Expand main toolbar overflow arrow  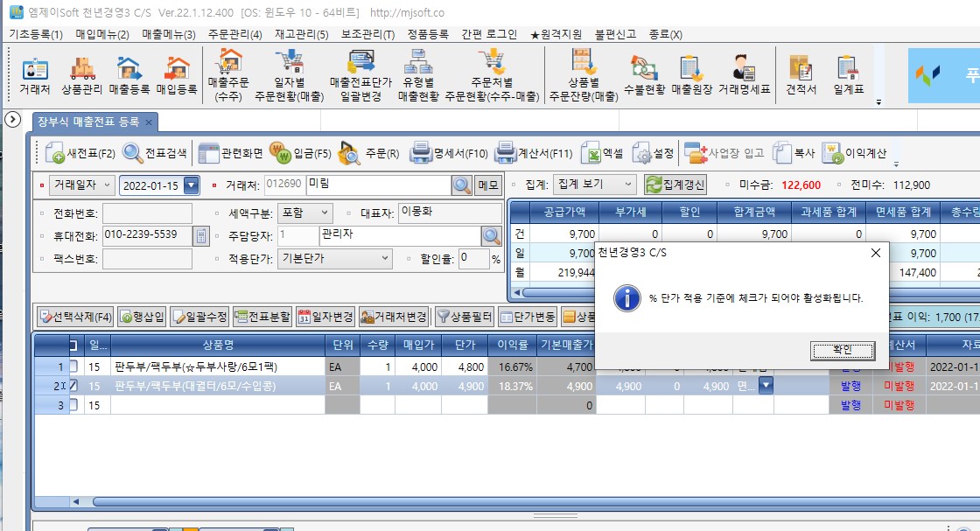[x=878, y=101]
